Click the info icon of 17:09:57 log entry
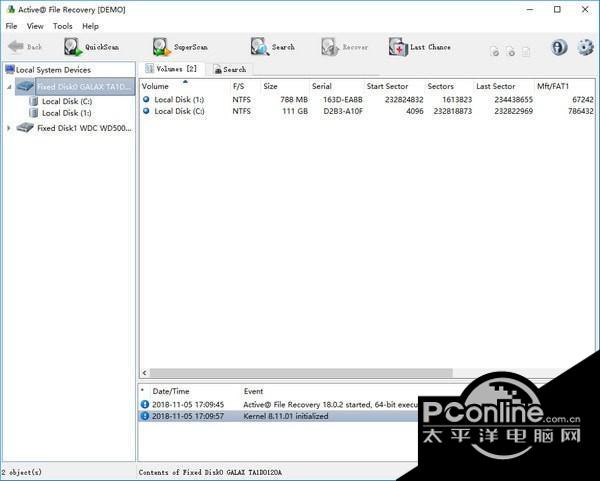The width and height of the screenshot is (600, 481). tap(145, 416)
